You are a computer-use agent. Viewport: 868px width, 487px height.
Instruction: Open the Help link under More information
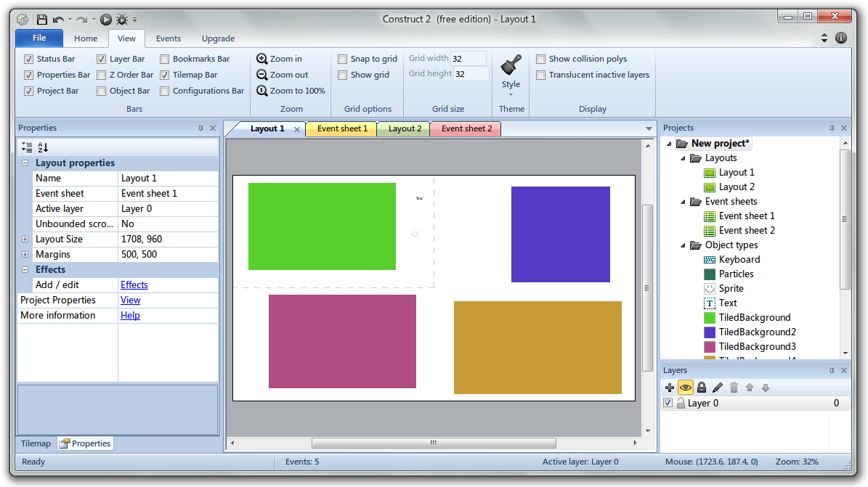(131, 315)
